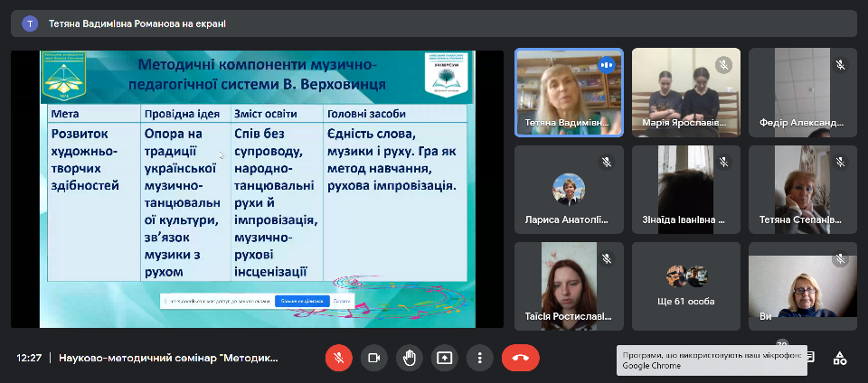The image size is (868, 383).
Task: Open the 'Ще 61 особа' participants tile
Action: point(686,286)
